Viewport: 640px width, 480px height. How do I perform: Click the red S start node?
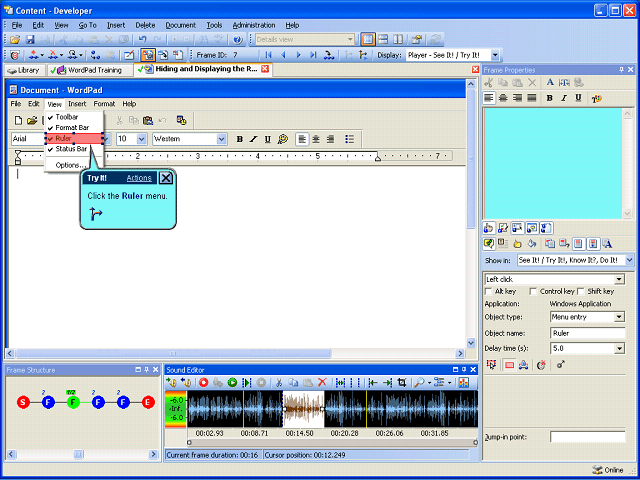click(23, 402)
